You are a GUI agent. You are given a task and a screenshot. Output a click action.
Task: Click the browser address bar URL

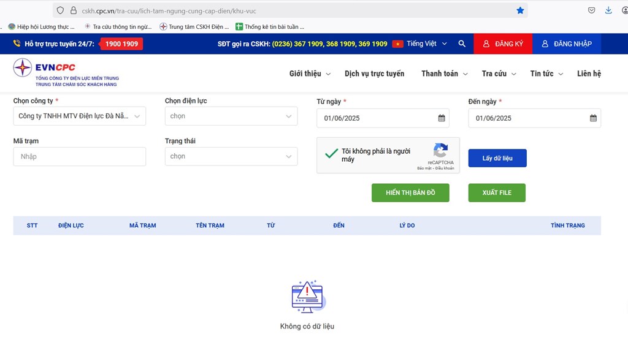(169, 11)
